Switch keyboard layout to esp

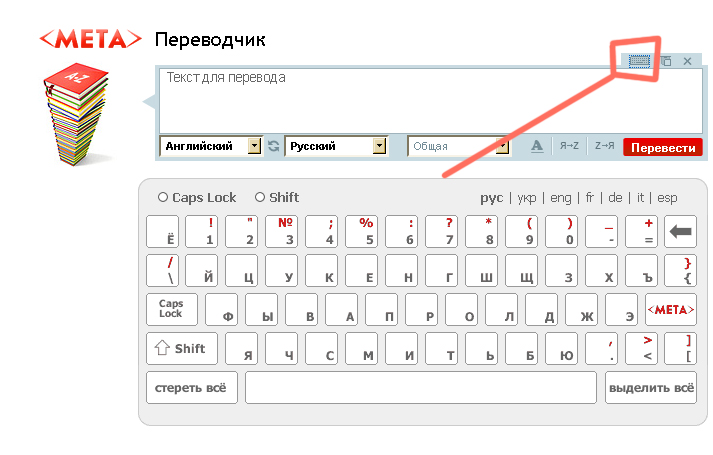point(667,198)
